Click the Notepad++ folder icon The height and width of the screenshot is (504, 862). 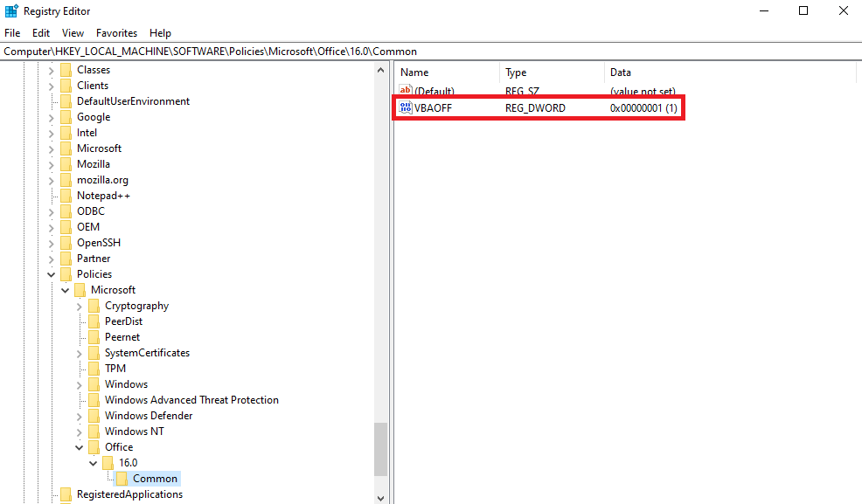point(66,196)
